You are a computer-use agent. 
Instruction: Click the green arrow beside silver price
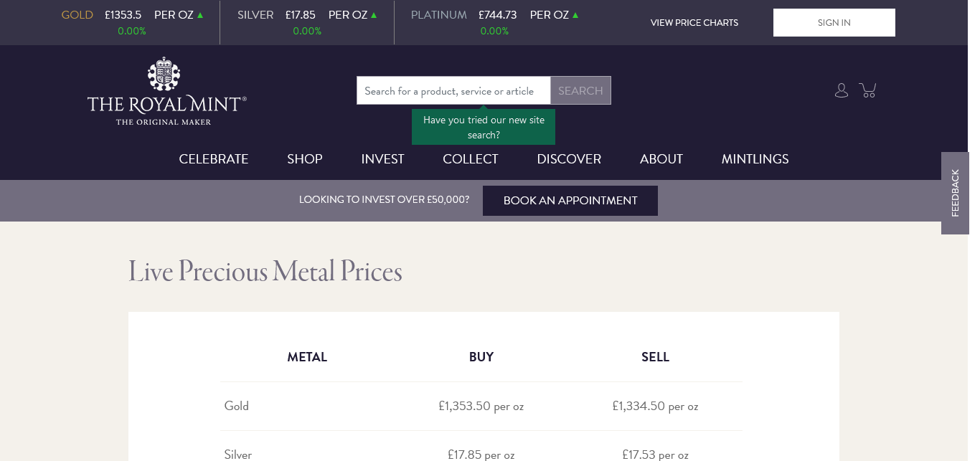[x=374, y=15]
